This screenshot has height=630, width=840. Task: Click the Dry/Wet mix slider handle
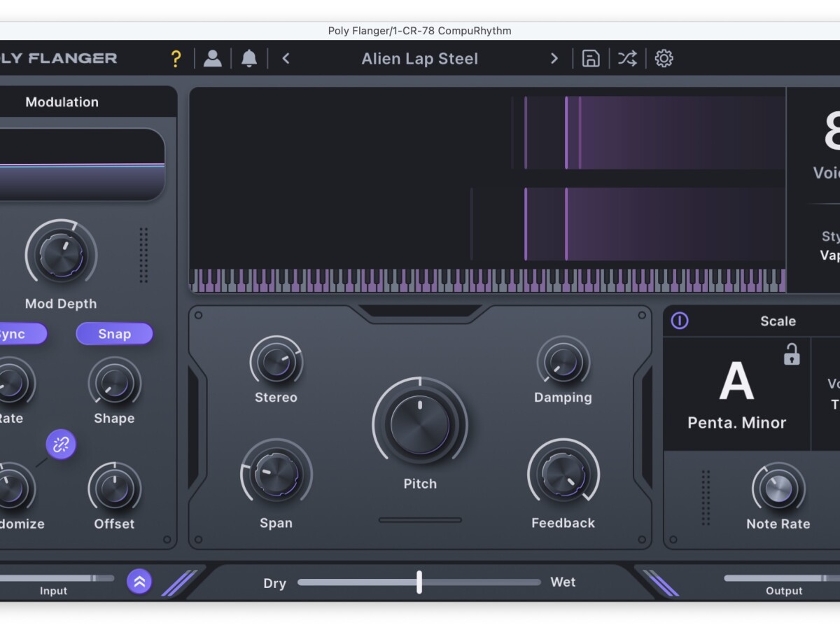point(419,582)
